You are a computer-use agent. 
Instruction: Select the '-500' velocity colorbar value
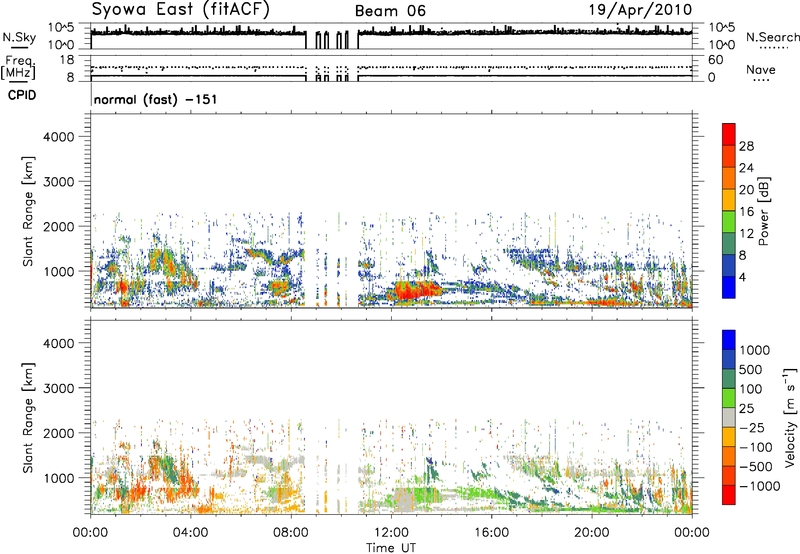(x=756, y=467)
